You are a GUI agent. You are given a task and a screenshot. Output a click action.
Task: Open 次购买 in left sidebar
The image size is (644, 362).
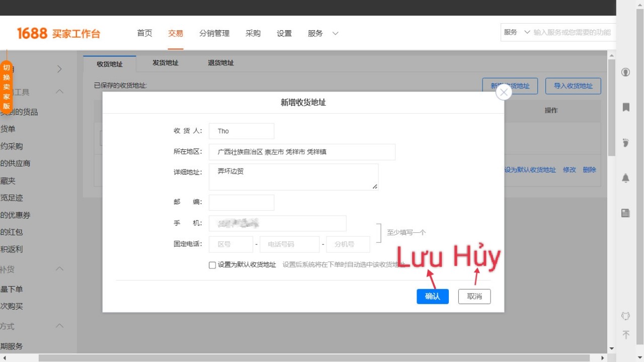pos(12,306)
